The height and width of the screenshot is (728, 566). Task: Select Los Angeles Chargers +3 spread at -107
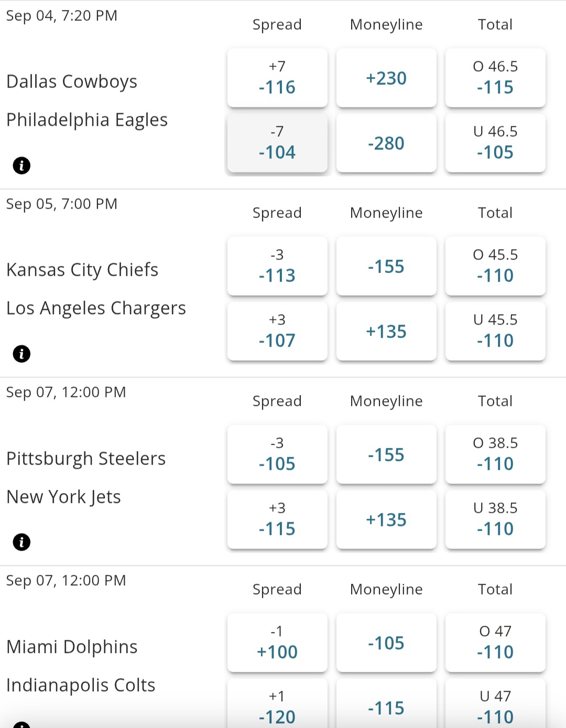(277, 331)
